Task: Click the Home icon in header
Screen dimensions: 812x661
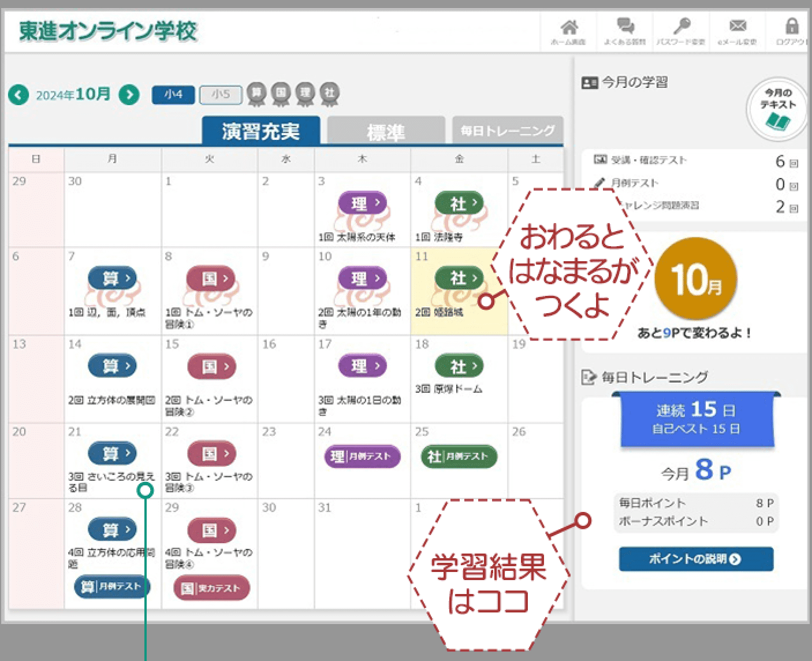Action: 568,29
